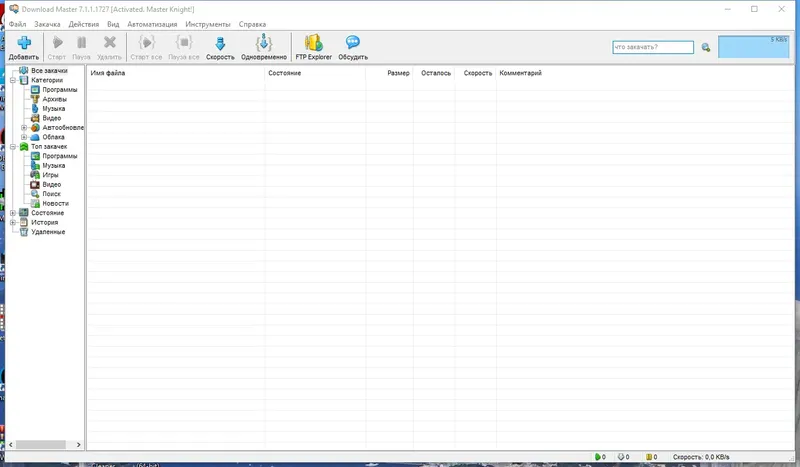Open Видео under Топ закачек
Viewport: 800px width, 467px height.
click(52, 184)
